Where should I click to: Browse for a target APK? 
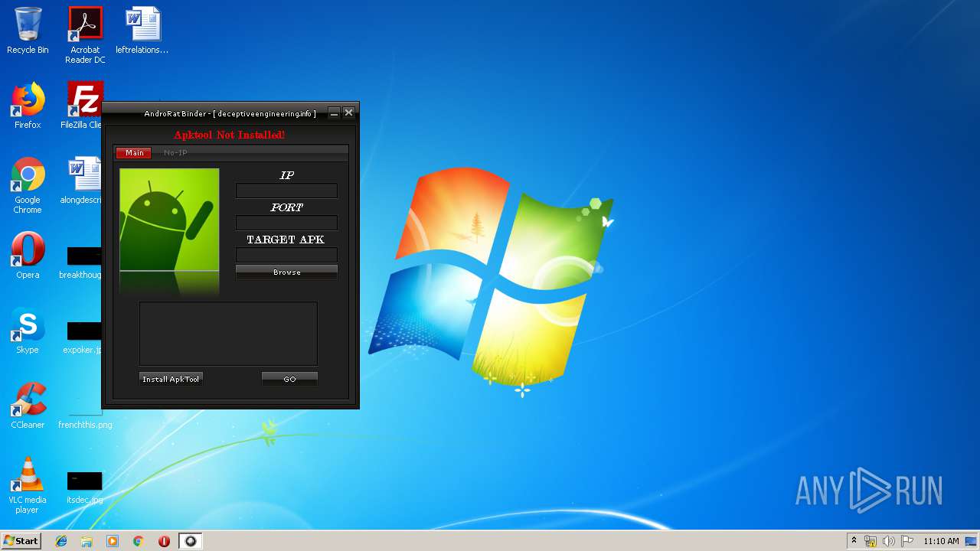click(286, 272)
